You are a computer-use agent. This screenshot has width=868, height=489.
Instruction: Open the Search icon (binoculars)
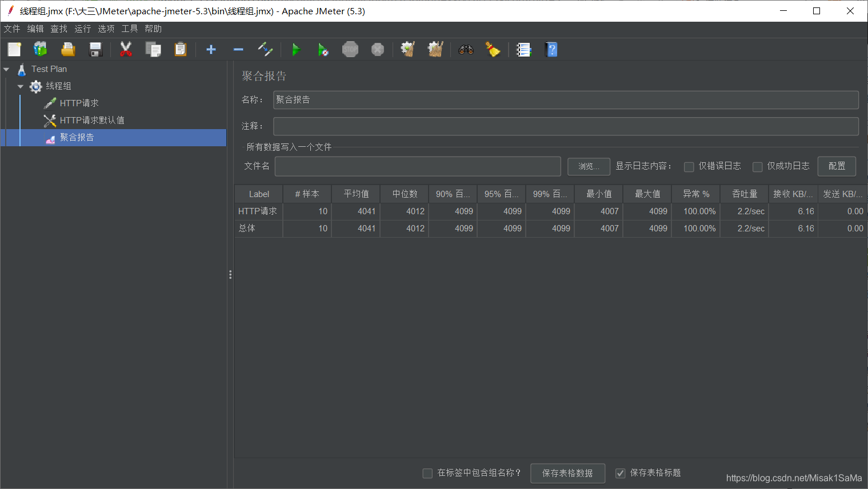click(466, 50)
